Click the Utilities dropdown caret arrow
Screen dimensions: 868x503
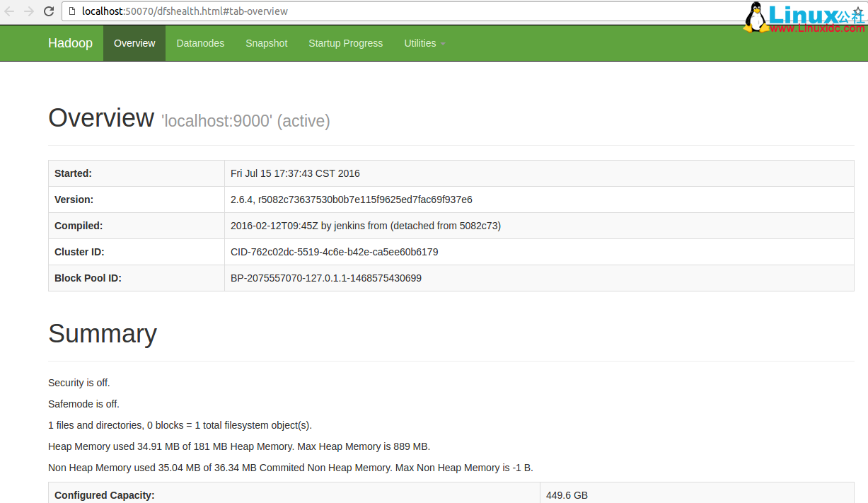(444, 44)
